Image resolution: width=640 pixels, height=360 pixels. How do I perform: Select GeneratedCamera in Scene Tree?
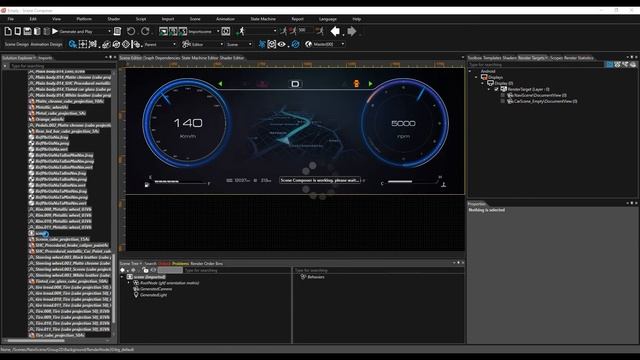(156, 289)
